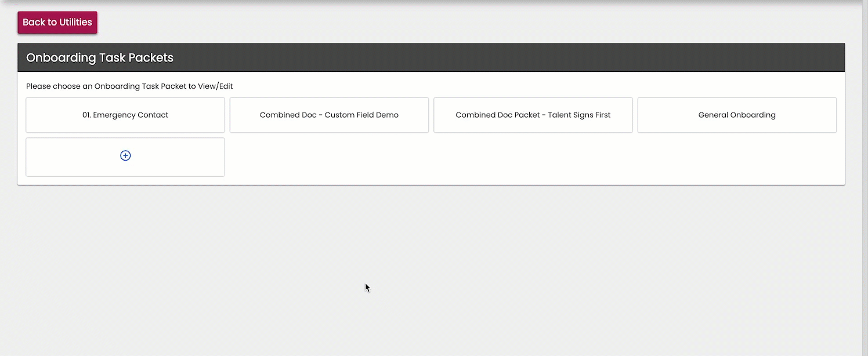Click the 'Please choose an Onboarding Task Packet' text
The height and width of the screenshot is (356, 868).
pos(129,86)
